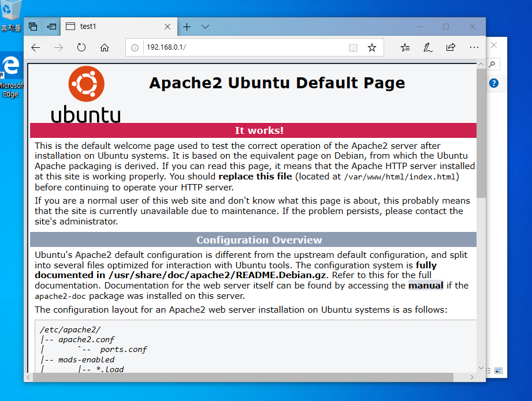Click the horizontal scrollbar thumb

pyautogui.click(x=243, y=377)
